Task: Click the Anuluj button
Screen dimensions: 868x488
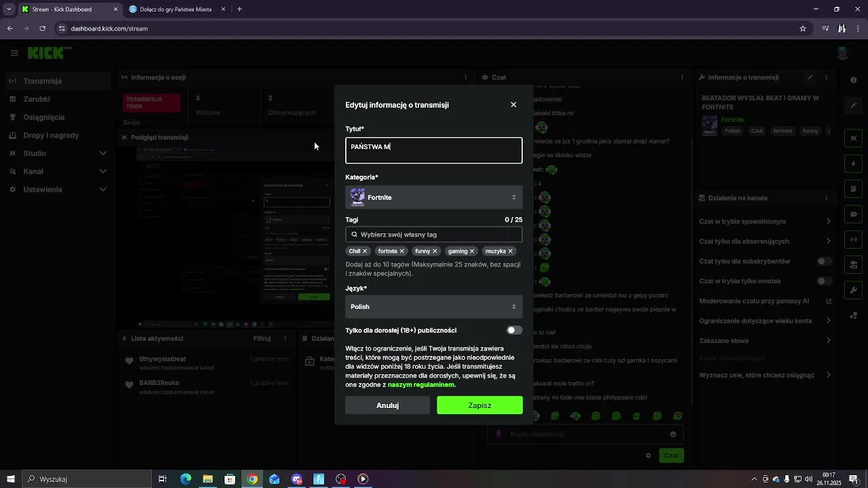Action: click(387, 405)
